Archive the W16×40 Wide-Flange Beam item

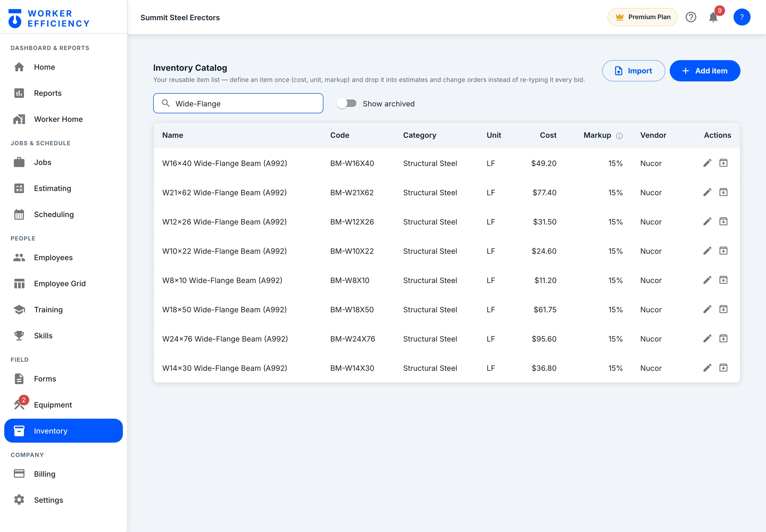723,163
